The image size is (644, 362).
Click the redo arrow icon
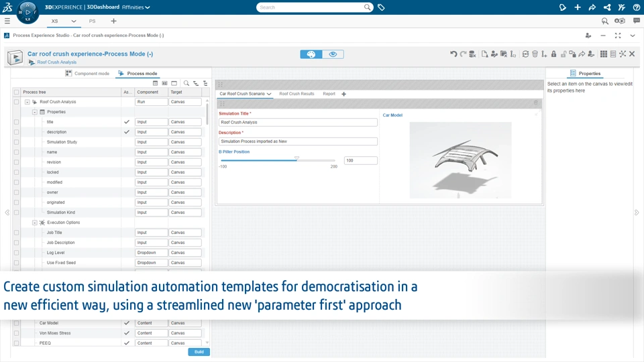tap(463, 54)
